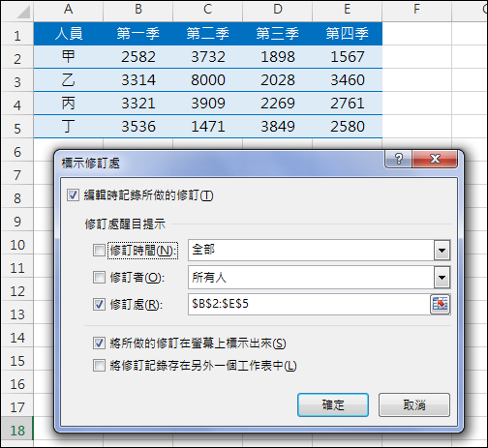Viewport: 488px width, 448px height.
Task: Close the 標示修訂處 dialog with X
Action: pos(435,159)
